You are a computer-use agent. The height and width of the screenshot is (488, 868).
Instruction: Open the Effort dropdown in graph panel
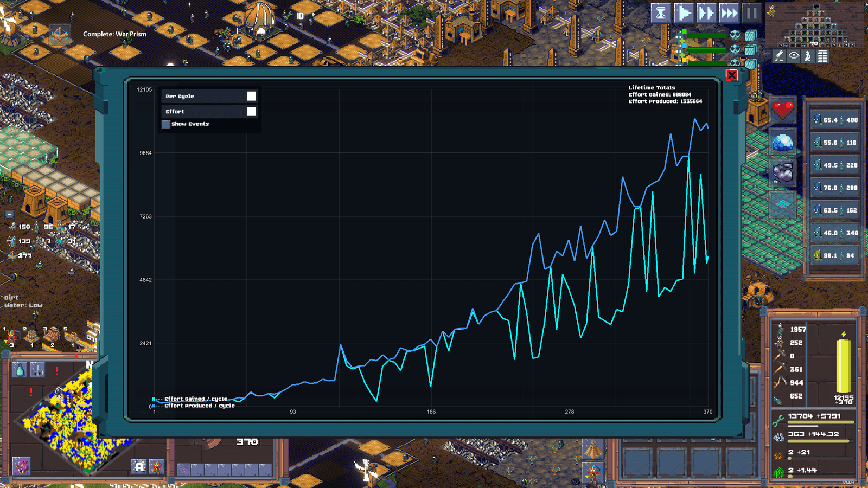[210, 111]
